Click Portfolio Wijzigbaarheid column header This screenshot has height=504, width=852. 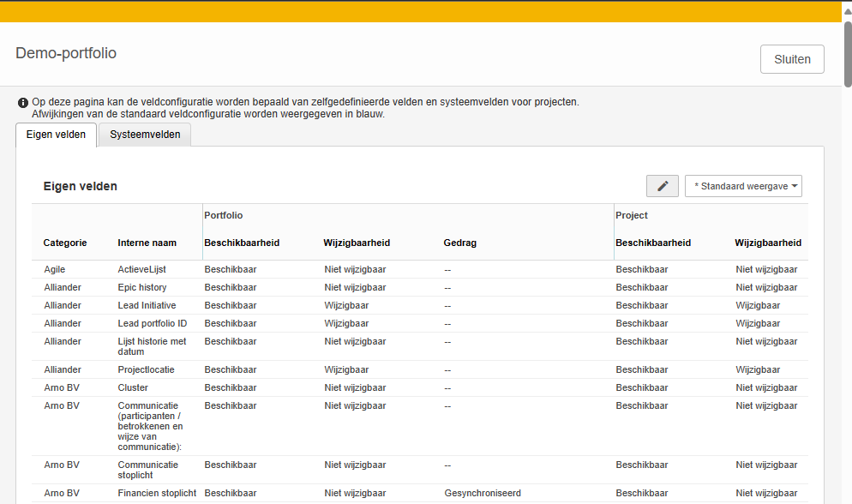click(357, 243)
